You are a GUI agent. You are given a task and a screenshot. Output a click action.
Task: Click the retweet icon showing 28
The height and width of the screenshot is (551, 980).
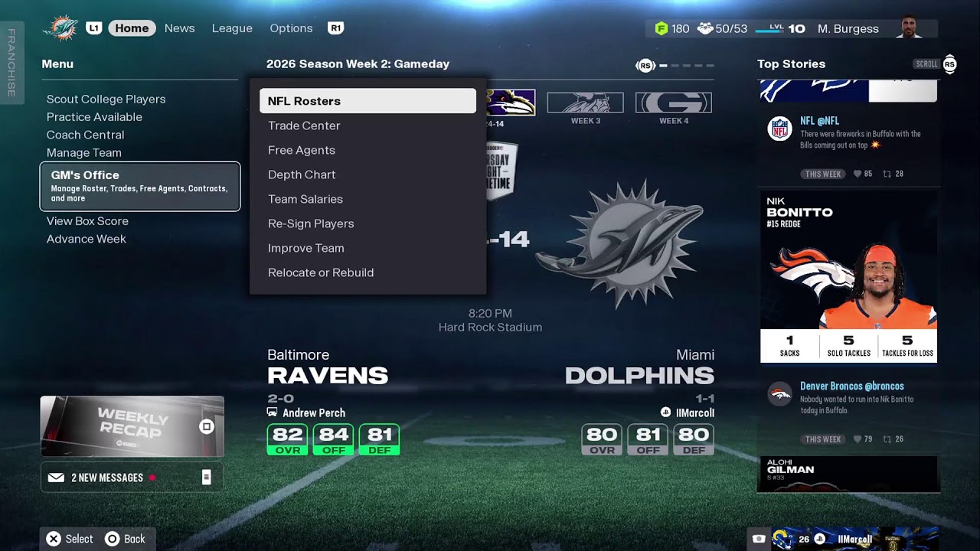(x=887, y=174)
